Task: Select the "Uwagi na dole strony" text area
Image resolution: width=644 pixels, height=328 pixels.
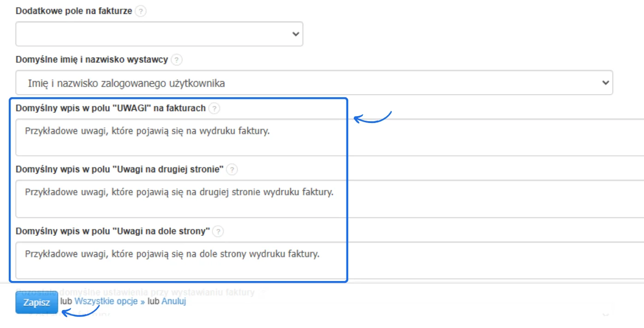Action: (330, 260)
